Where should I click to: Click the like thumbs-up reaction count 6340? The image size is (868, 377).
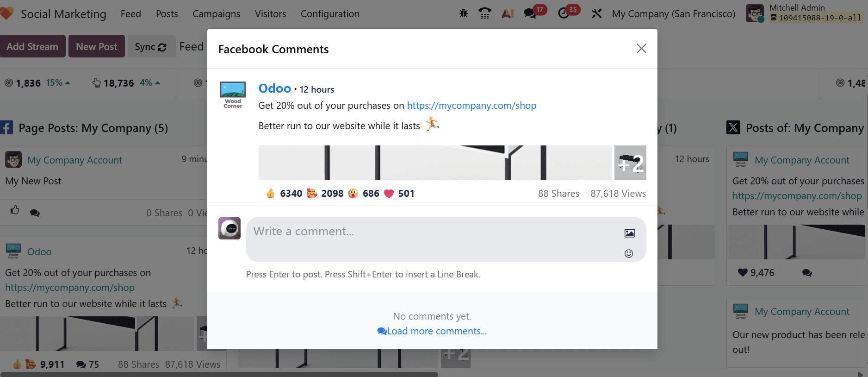pos(284,194)
